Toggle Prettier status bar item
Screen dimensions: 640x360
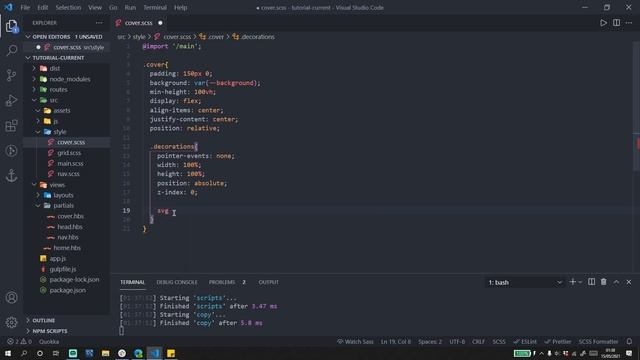[x=558, y=342]
